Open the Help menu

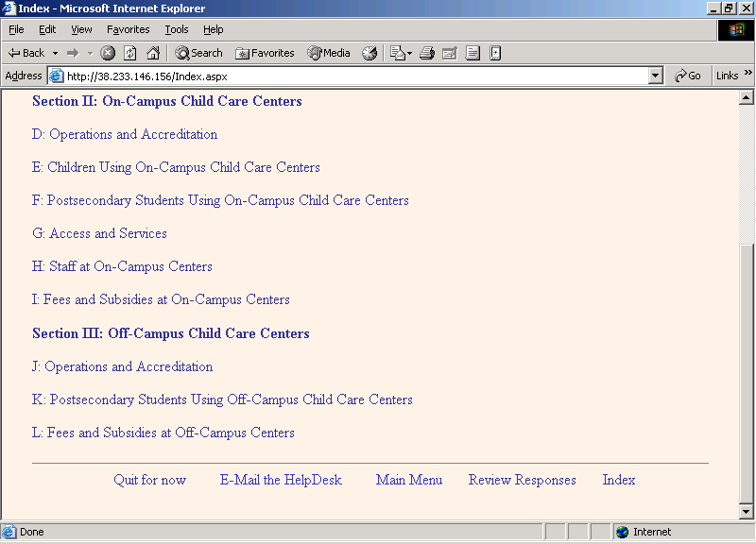click(x=214, y=30)
